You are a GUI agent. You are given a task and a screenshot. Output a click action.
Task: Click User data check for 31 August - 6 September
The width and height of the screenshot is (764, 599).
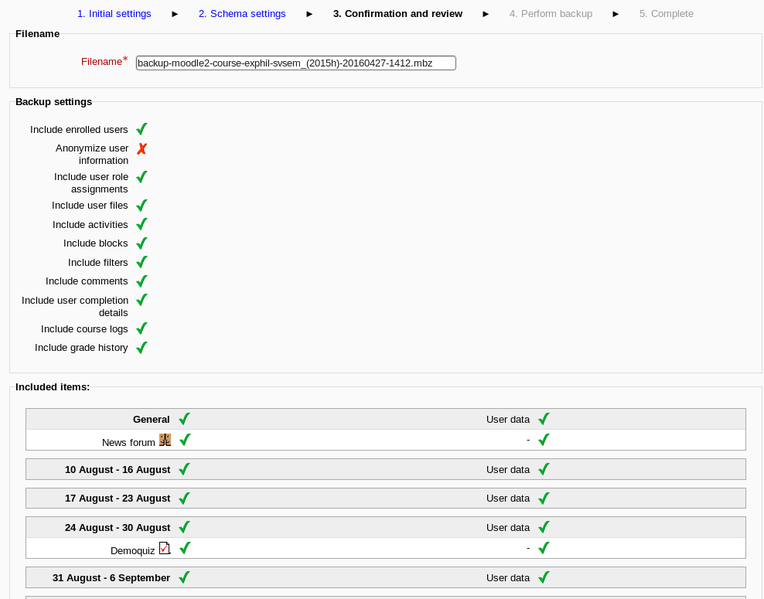click(544, 578)
